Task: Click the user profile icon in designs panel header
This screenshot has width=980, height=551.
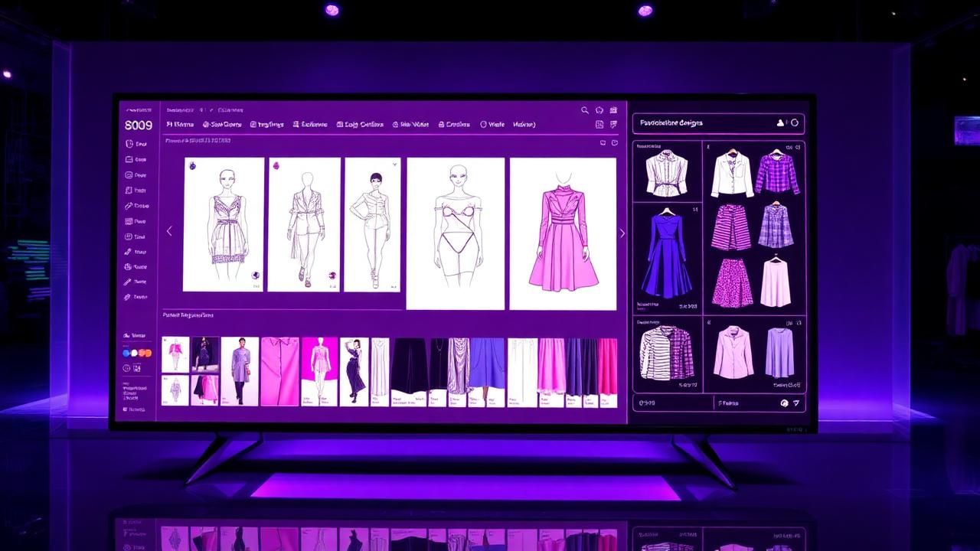Action: pos(780,122)
